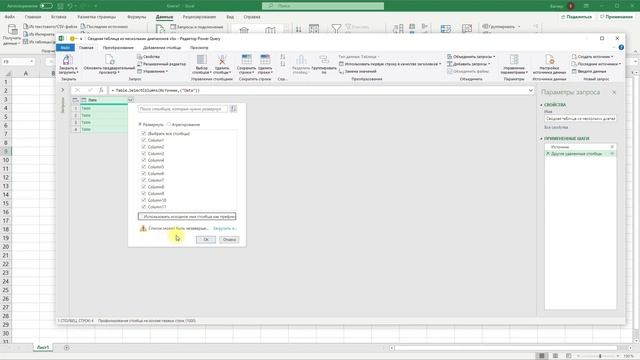The width and height of the screenshot is (640, 360).
Task: Open query Properties (Свойства) icon
Action: pos(140,57)
